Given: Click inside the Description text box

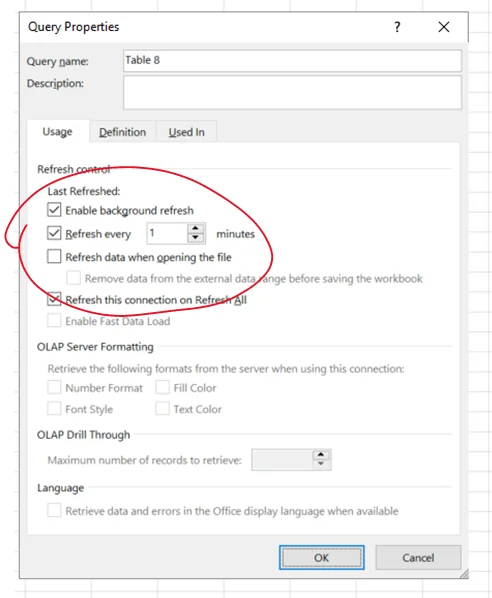Looking at the screenshot, I should (x=292, y=93).
